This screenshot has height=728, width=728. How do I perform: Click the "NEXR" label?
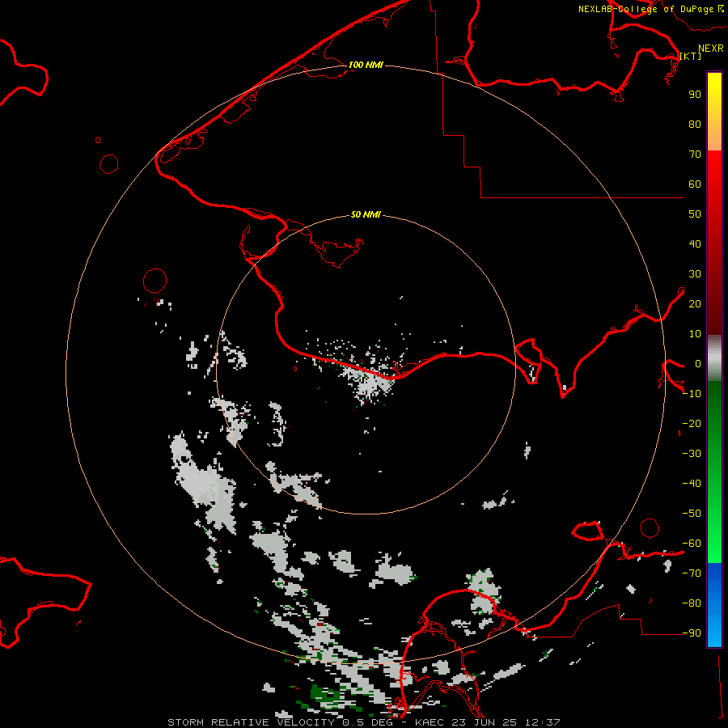tap(711, 49)
